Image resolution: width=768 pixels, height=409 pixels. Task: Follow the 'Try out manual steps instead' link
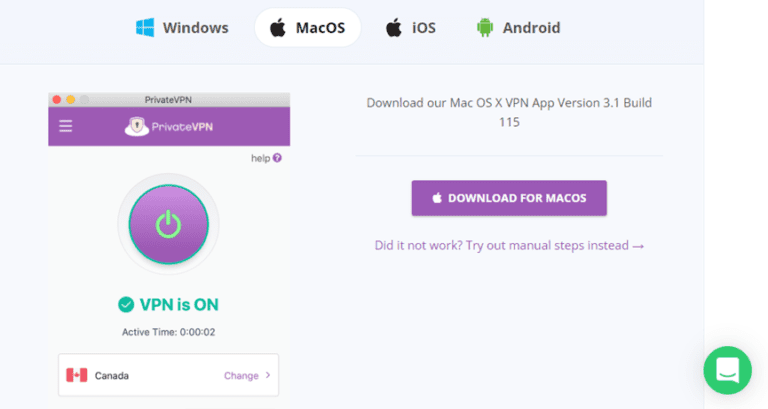(x=509, y=245)
